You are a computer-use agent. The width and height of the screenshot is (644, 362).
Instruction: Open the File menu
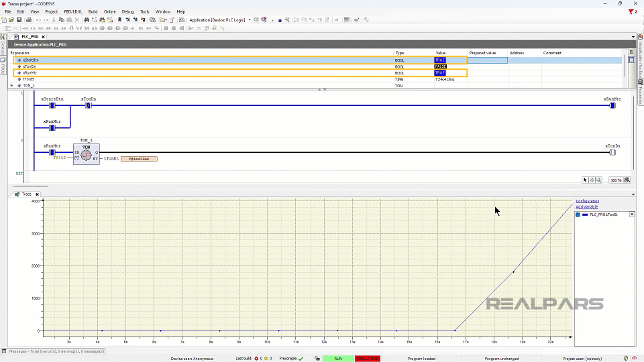click(x=8, y=11)
